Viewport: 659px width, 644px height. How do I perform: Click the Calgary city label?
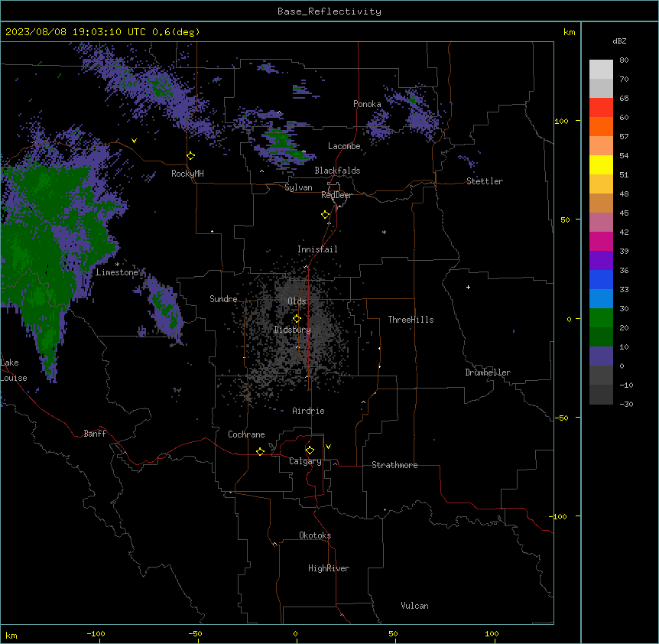[305, 461]
